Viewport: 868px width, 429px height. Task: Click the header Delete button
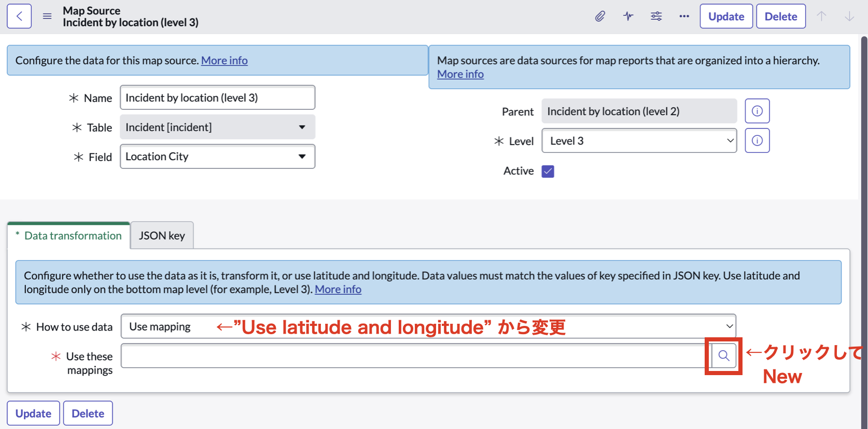click(x=780, y=16)
